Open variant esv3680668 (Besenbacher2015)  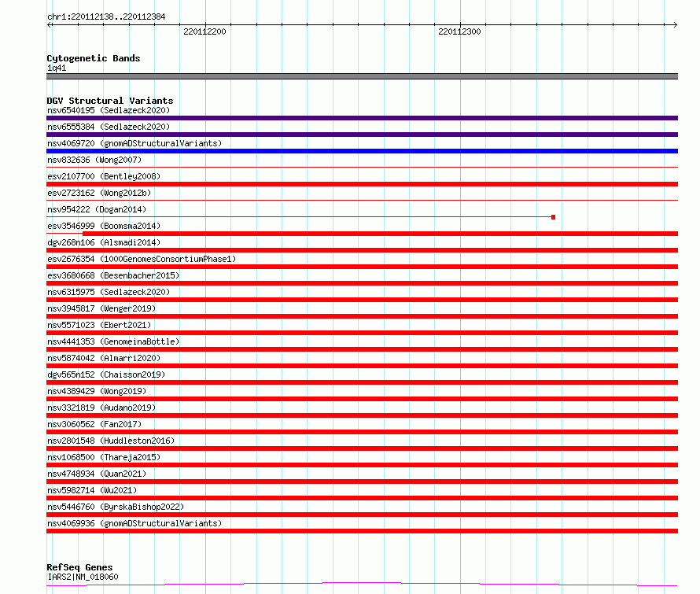(x=113, y=275)
